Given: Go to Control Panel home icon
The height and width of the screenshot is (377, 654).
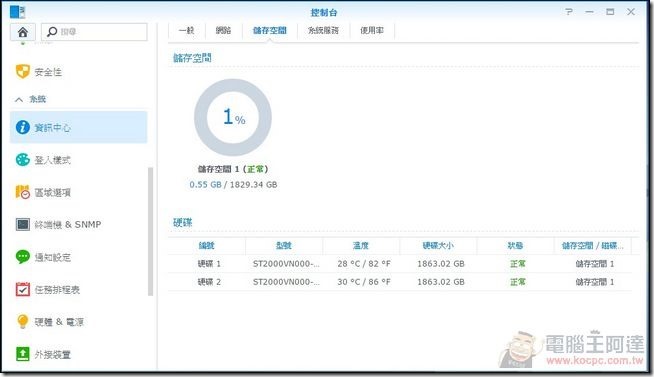Looking at the screenshot, I should [x=23, y=32].
